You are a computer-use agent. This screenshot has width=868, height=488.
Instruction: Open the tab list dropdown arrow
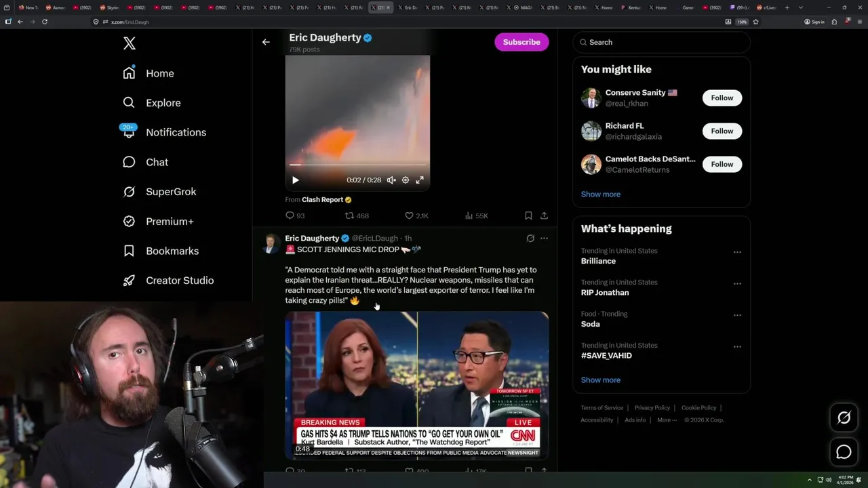click(801, 7)
